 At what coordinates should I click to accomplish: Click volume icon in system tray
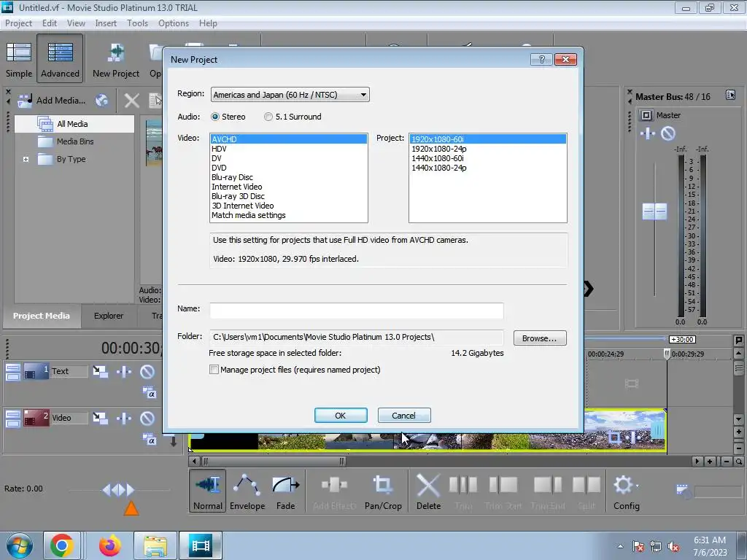point(673,547)
